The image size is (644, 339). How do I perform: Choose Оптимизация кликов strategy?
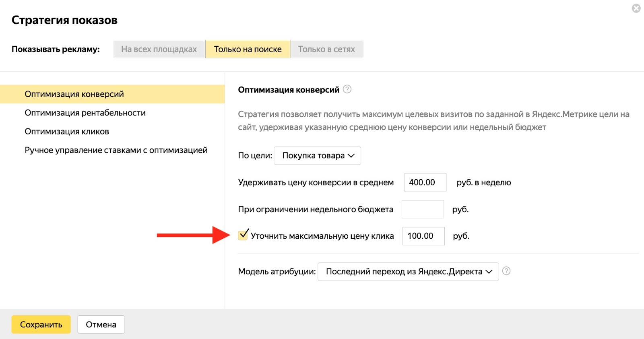pos(67,132)
